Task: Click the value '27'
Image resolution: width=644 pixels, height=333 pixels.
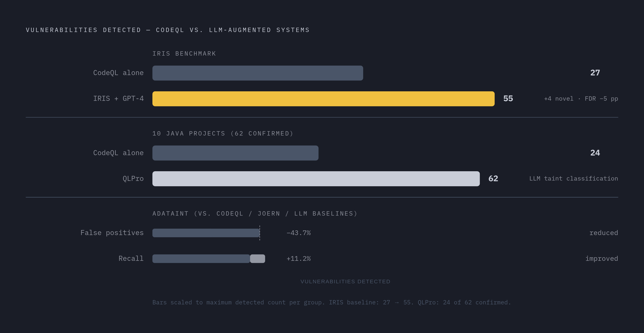Action: pos(595,73)
